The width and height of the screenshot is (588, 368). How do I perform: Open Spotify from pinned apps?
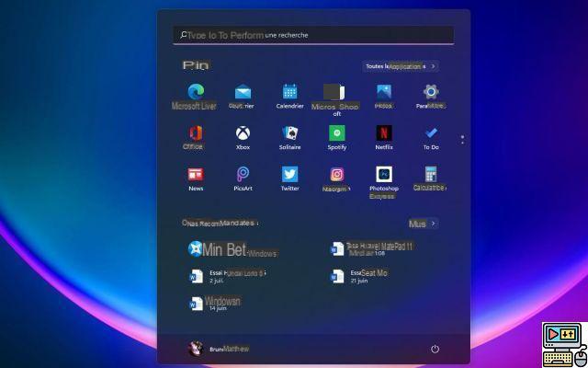pos(337,132)
